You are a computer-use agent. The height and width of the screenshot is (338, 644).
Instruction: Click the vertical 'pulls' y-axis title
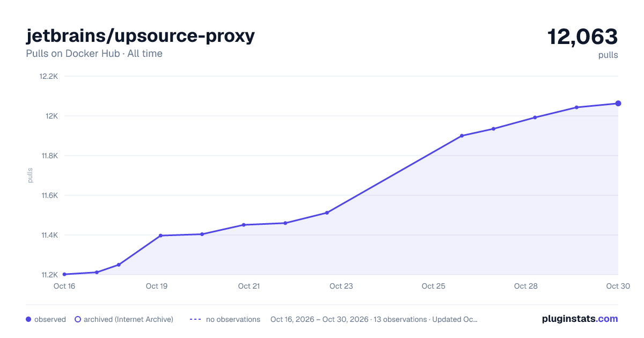tap(31, 175)
